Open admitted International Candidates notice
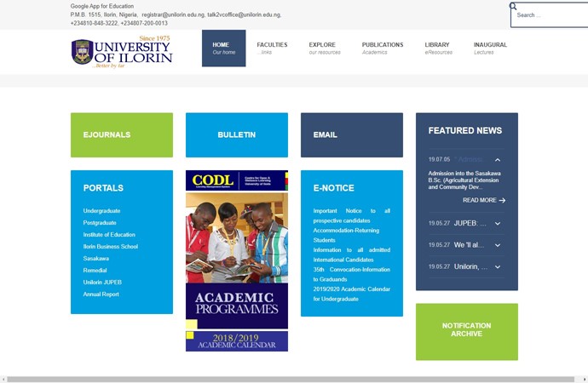This screenshot has height=383, width=588. click(352, 254)
